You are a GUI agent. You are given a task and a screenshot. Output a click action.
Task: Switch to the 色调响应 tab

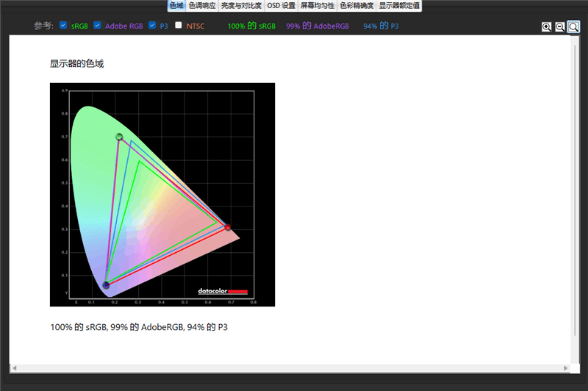coord(202,6)
